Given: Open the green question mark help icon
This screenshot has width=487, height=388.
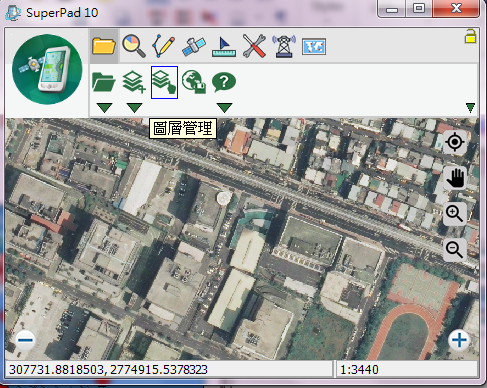Looking at the screenshot, I should 224,82.
